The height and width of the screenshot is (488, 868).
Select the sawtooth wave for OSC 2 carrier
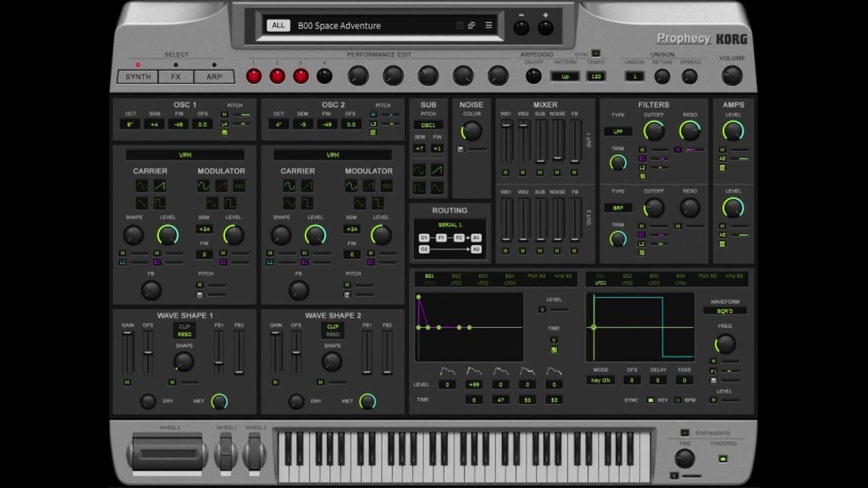[x=307, y=186]
